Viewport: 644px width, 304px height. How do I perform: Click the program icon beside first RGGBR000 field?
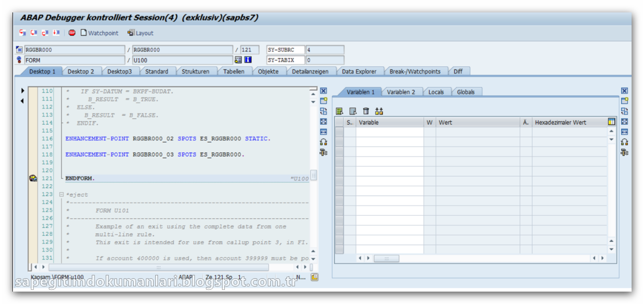point(19,50)
